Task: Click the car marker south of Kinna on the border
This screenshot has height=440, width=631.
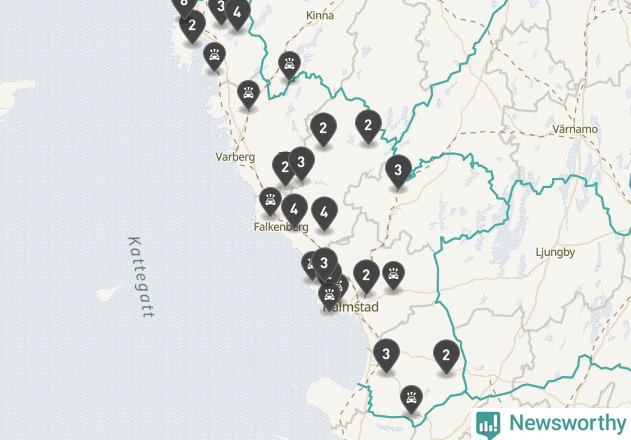Action: pos(289,65)
